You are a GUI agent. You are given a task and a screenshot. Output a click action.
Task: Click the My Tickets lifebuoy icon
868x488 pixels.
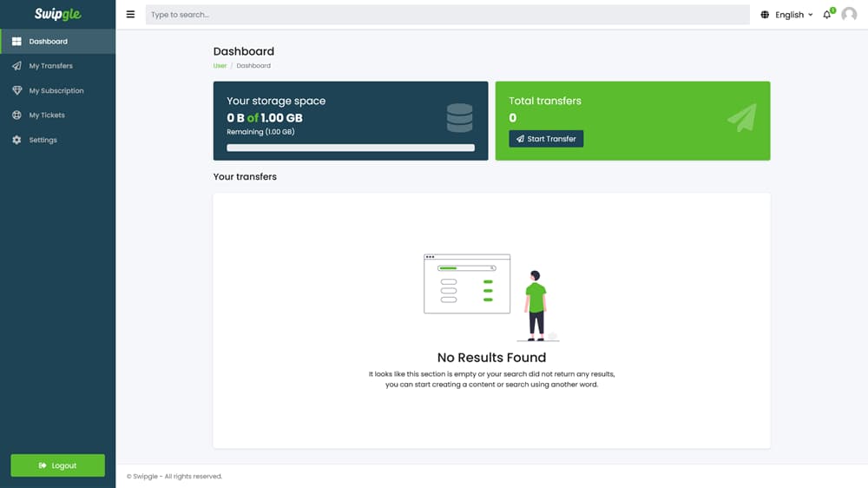[16, 115]
